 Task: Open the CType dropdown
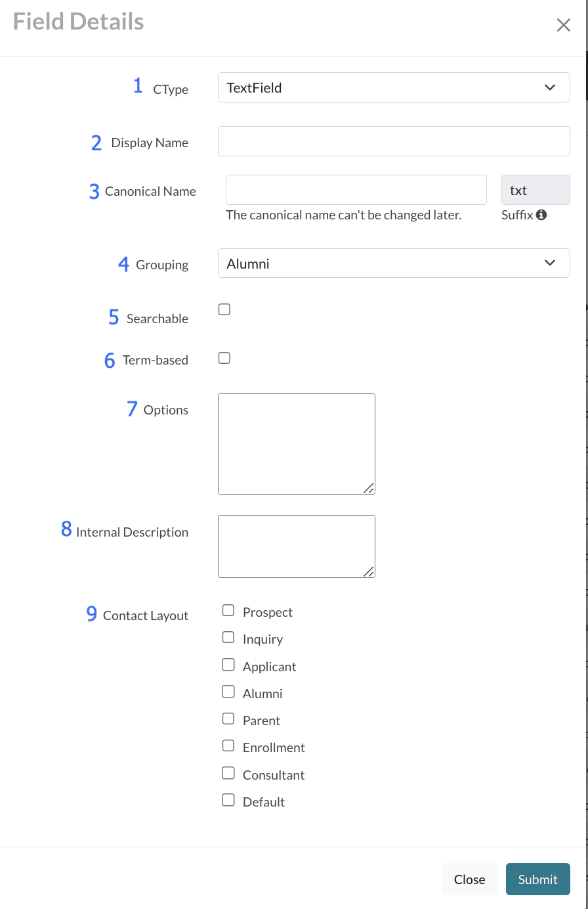tap(393, 87)
